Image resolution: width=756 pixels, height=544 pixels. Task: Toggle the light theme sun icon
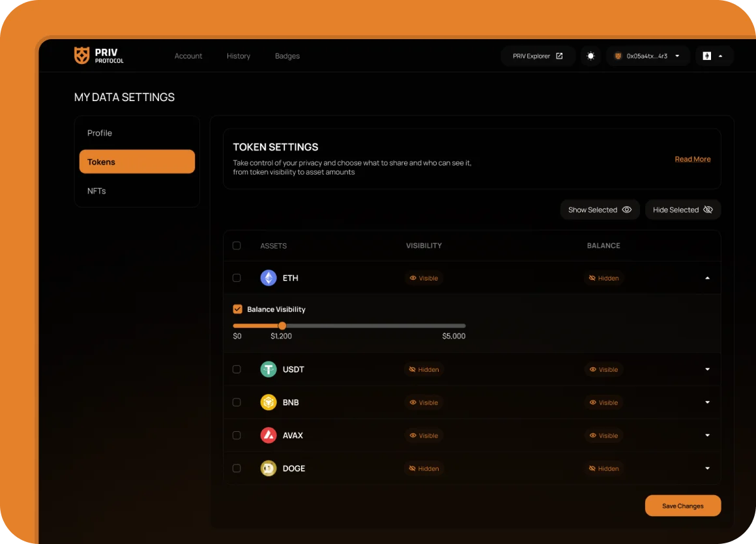click(x=590, y=56)
